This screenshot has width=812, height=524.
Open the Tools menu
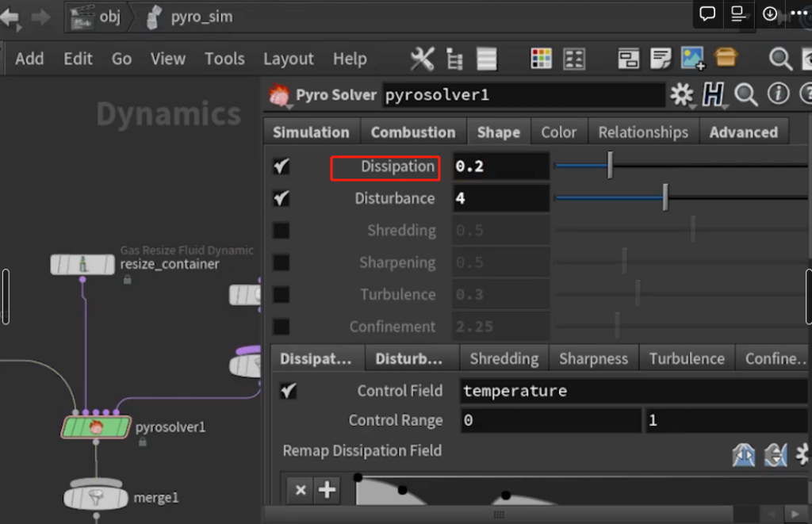tap(224, 59)
